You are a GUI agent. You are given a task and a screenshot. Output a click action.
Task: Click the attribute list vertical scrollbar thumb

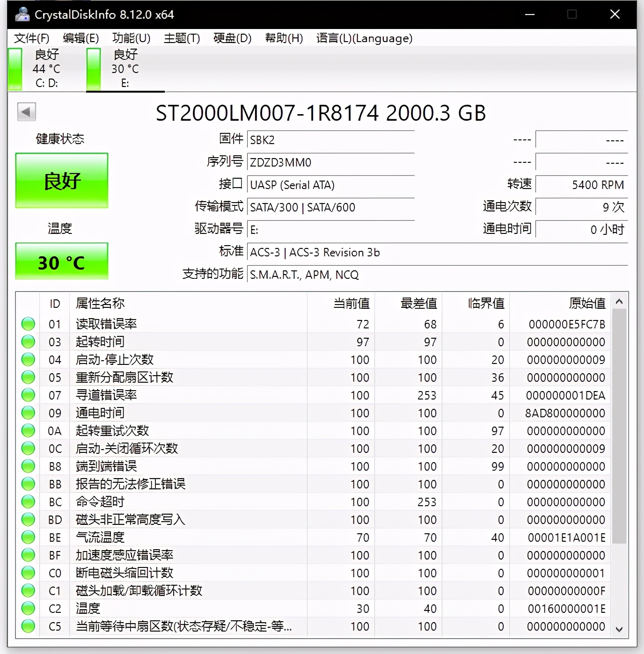pos(619,427)
